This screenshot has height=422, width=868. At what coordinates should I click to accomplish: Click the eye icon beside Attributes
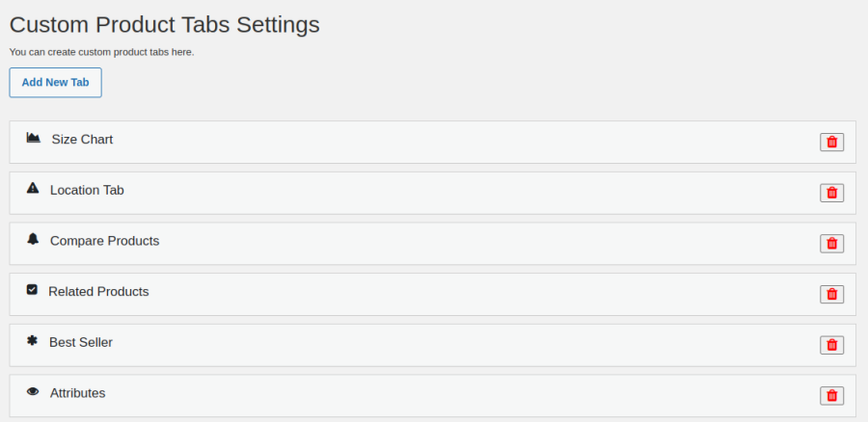tap(33, 391)
